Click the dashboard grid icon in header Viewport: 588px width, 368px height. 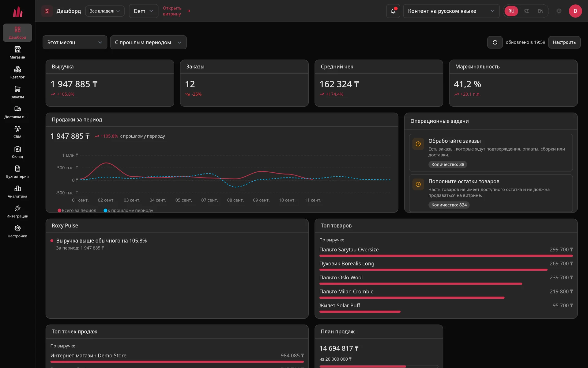tap(47, 11)
